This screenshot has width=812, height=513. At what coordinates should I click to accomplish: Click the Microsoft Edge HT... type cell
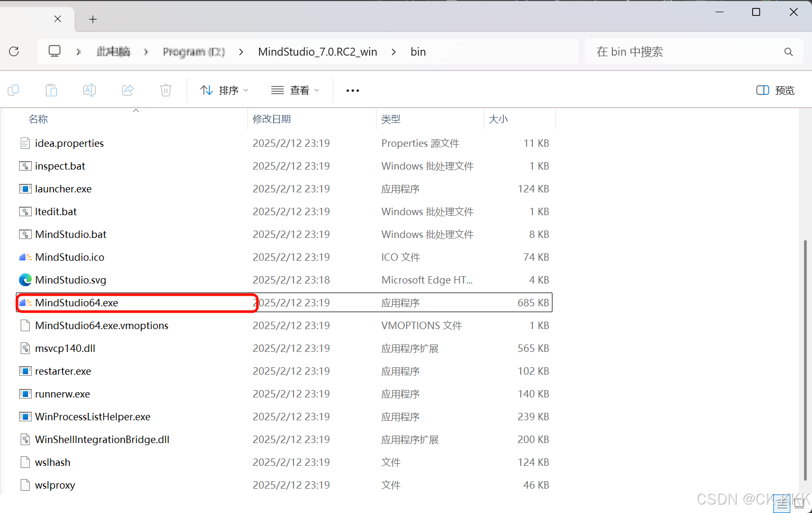pyautogui.click(x=427, y=280)
